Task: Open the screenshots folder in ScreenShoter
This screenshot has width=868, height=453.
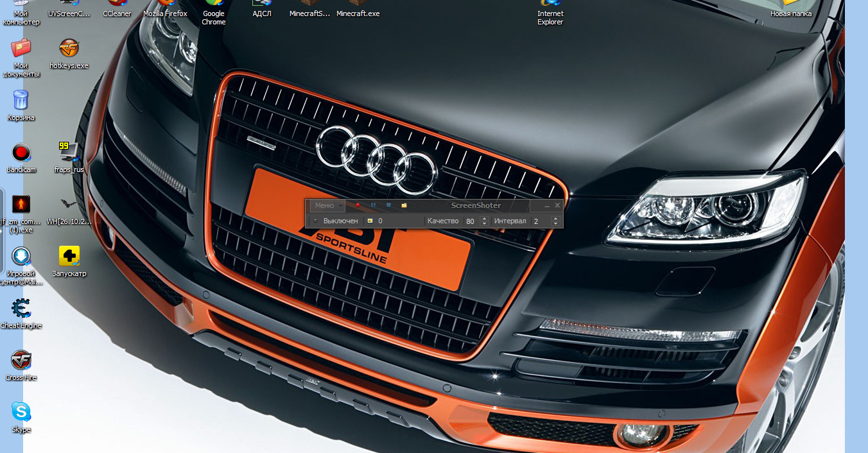Action: pos(404,205)
